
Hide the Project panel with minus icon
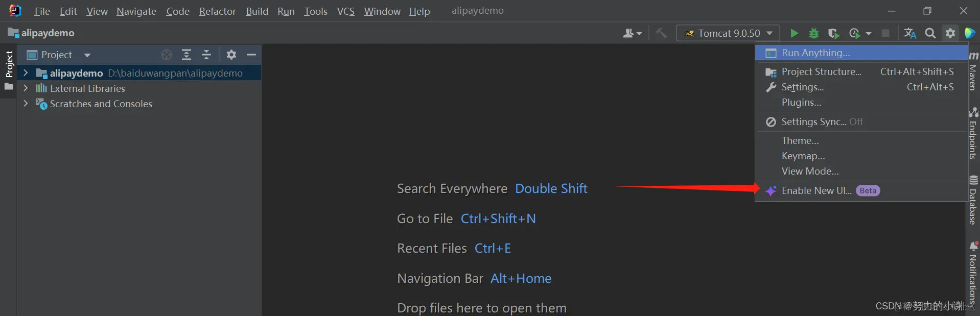click(251, 55)
